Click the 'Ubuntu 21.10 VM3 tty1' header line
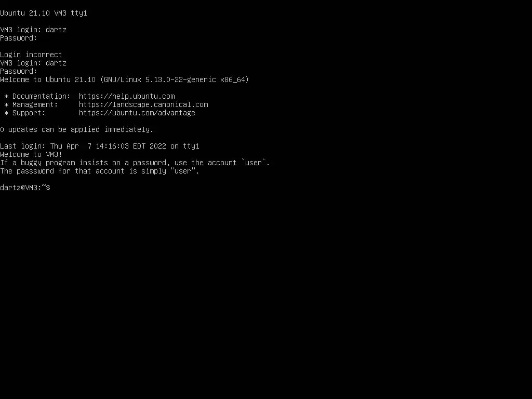The width and height of the screenshot is (532, 399). [x=44, y=13]
